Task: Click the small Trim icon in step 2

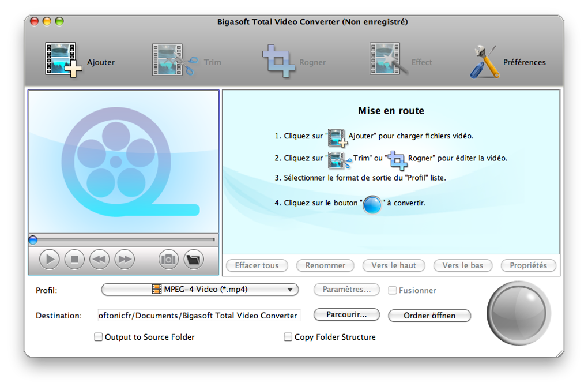Action: coord(340,160)
